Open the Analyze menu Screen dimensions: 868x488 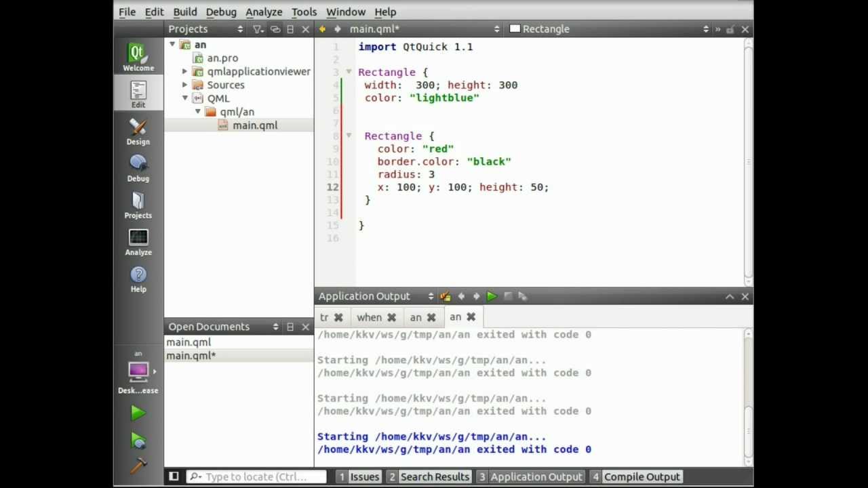(264, 12)
